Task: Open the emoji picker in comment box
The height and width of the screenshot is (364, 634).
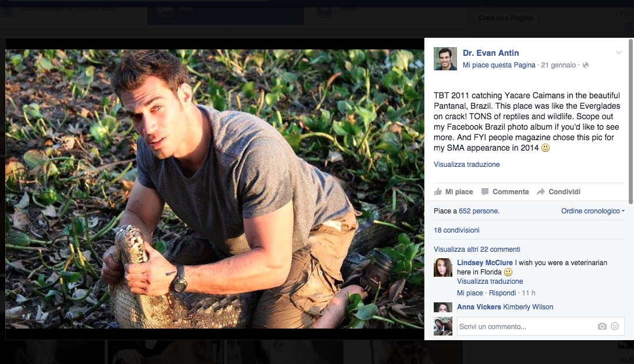Action: [615, 327]
